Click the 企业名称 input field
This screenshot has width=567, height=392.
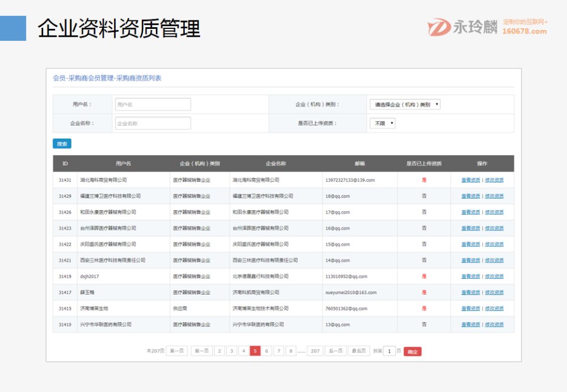point(153,123)
